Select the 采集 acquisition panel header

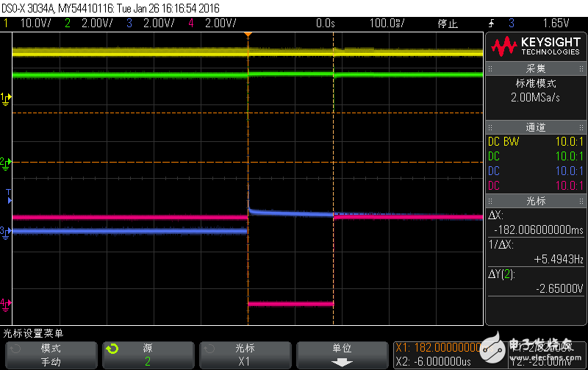point(536,67)
